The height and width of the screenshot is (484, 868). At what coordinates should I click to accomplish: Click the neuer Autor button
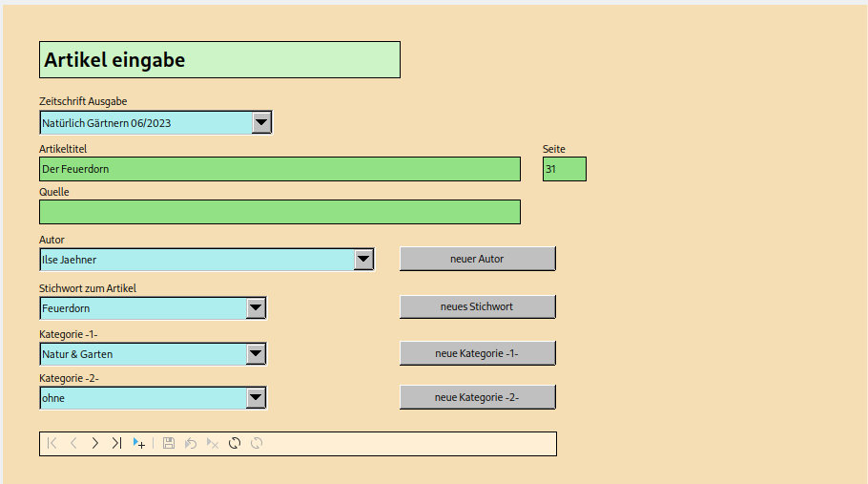pyautogui.click(x=477, y=259)
